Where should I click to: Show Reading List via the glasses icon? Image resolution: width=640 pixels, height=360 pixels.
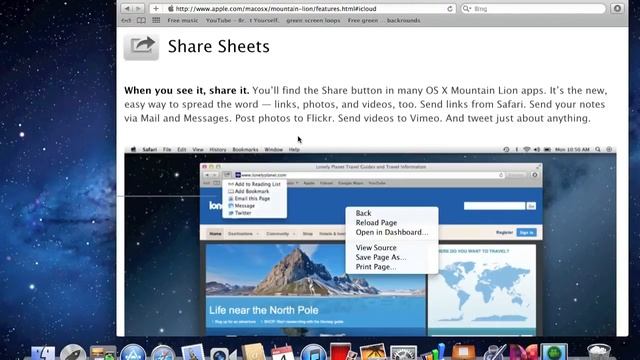point(126,20)
